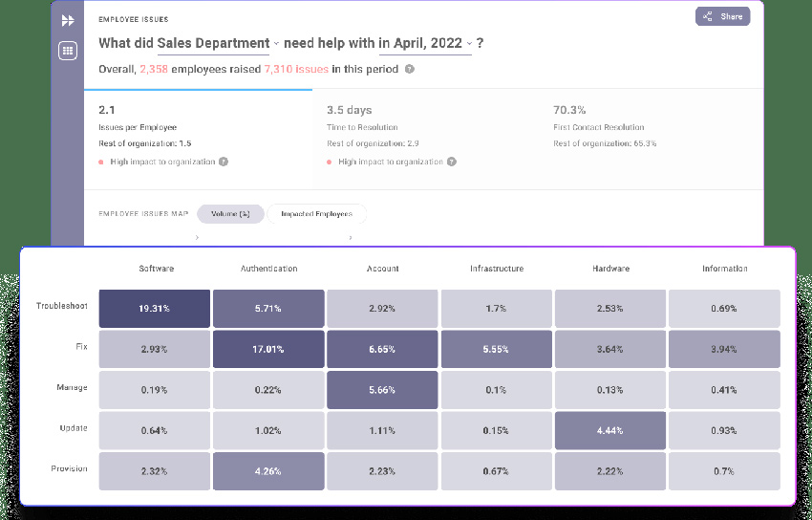Viewport: 812px width, 520px height.
Task: Click the Fix row label
Action: pyautogui.click(x=82, y=346)
